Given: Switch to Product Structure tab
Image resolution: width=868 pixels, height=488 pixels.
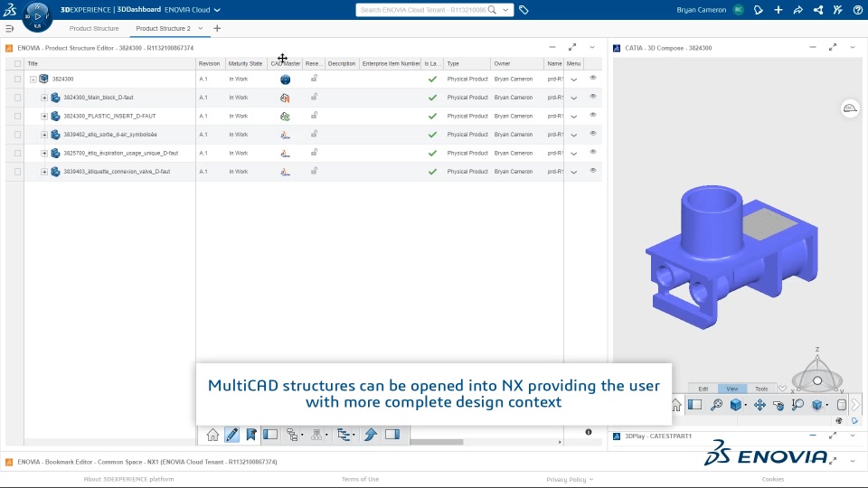Looking at the screenshot, I should pos(94,28).
